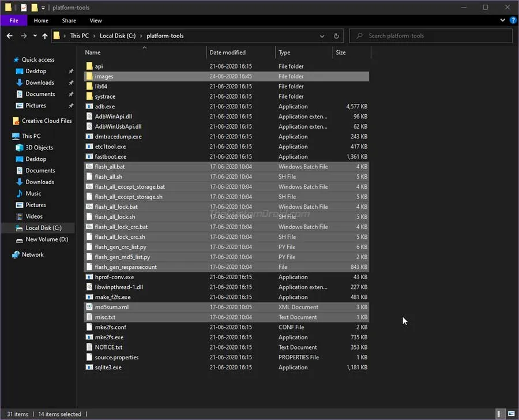Refresh the platform-tools folder view

coord(337,36)
